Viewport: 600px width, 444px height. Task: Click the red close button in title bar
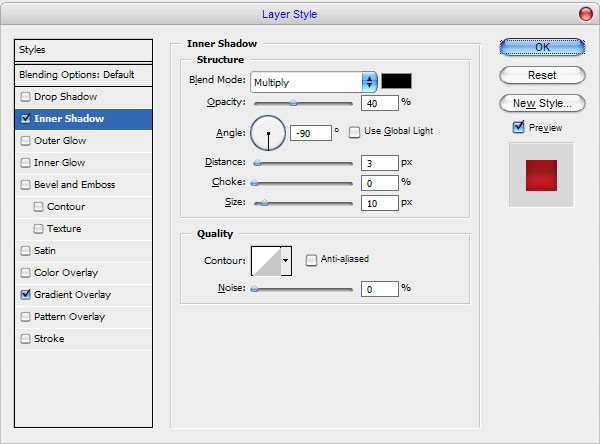585,14
